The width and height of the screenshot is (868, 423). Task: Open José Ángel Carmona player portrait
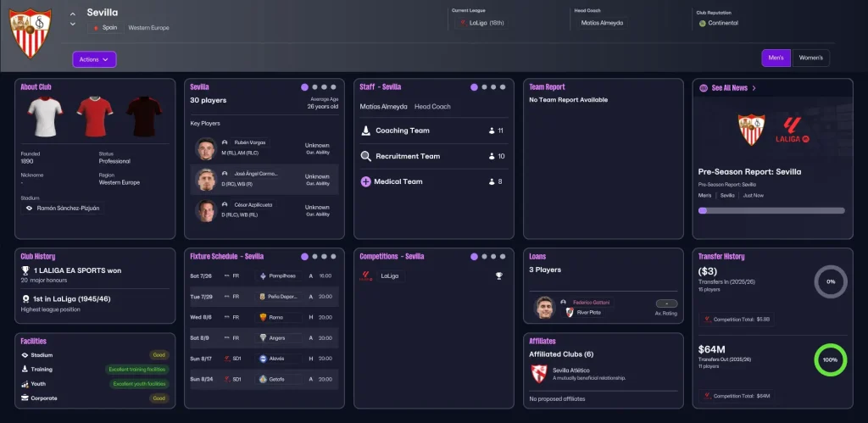click(x=205, y=180)
